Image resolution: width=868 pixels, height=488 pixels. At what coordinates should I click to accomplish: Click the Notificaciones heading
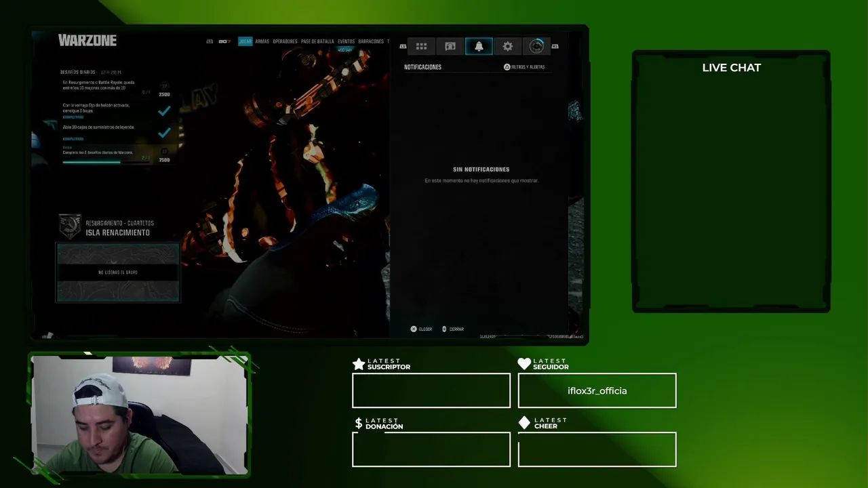point(422,67)
